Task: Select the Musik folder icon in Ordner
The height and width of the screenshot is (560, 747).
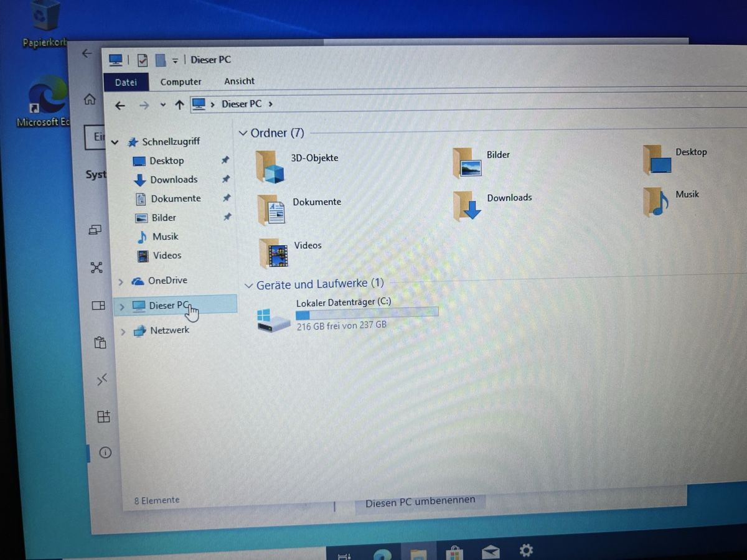Action: pyautogui.click(x=656, y=202)
